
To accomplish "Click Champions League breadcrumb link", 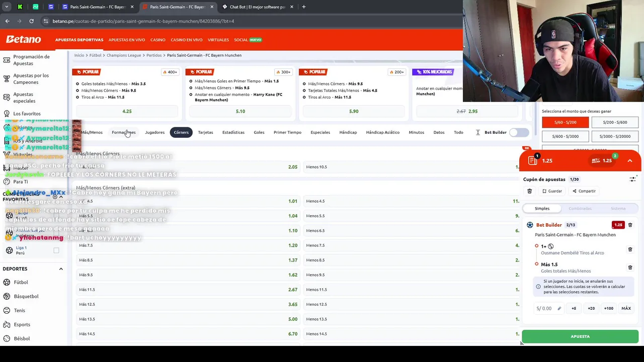I will coord(124,55).
